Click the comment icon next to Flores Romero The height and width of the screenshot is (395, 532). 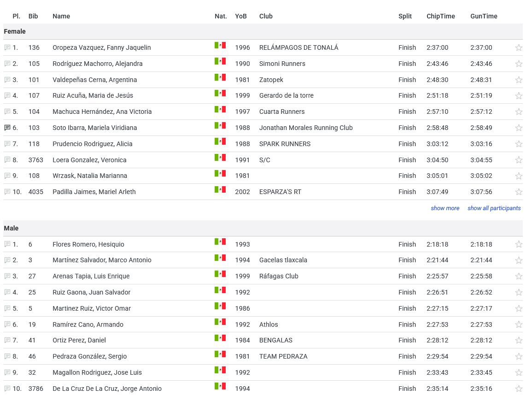pyautogui.click(x=7, y=244)
